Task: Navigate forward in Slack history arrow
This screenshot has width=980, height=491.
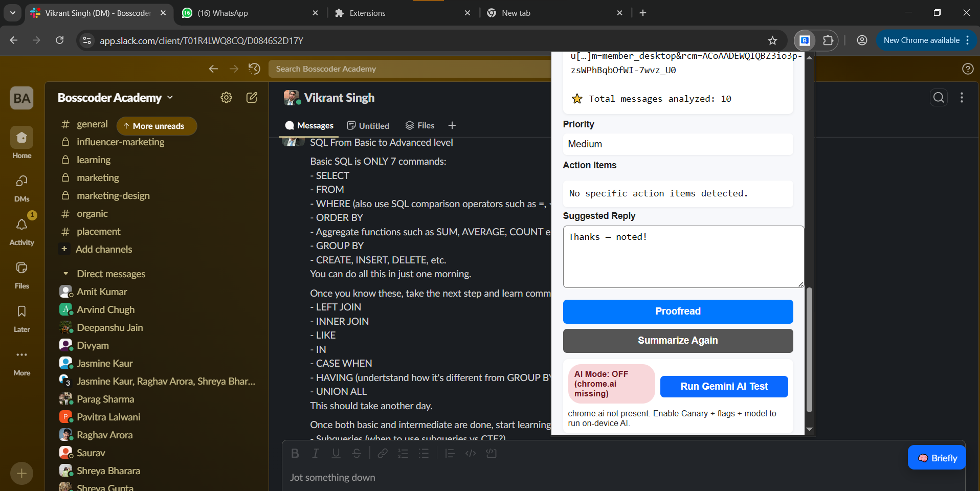Action: pos(234,69)
